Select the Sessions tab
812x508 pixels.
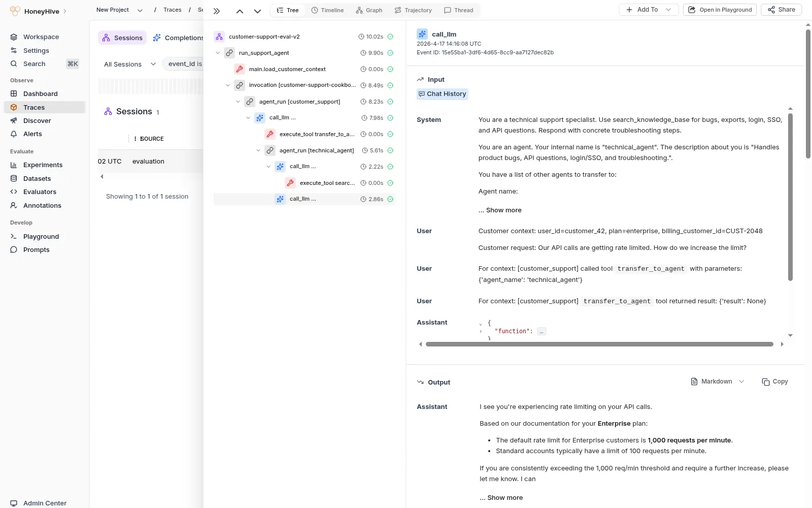[122, 38]
